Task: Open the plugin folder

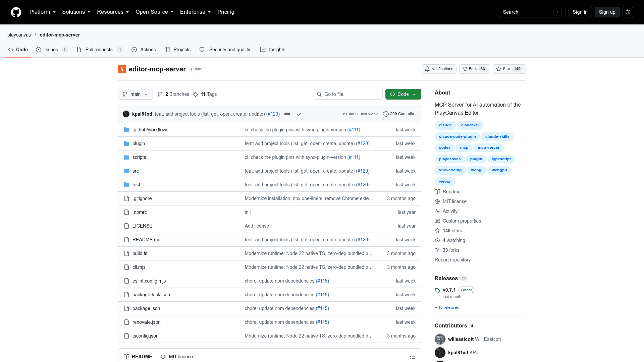Action: pos(139,143)
